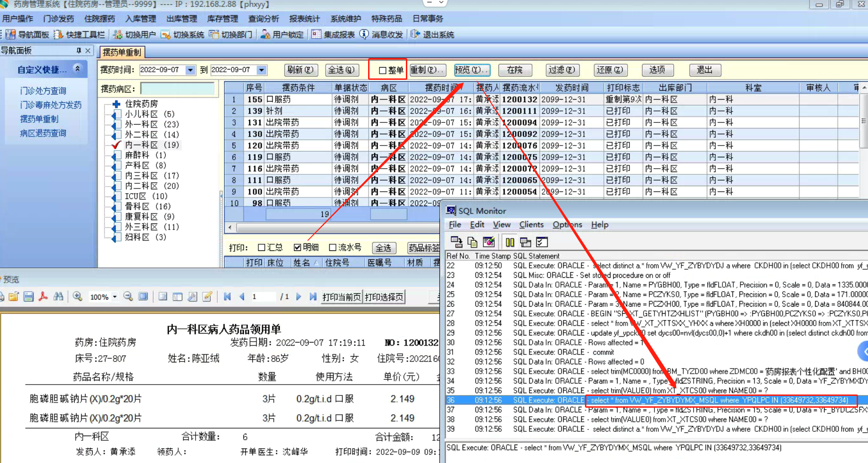Screen dimensions: 868x463
Task: Open the start date dropdown for 摆药时间
Action: click(x=190, y=70)
